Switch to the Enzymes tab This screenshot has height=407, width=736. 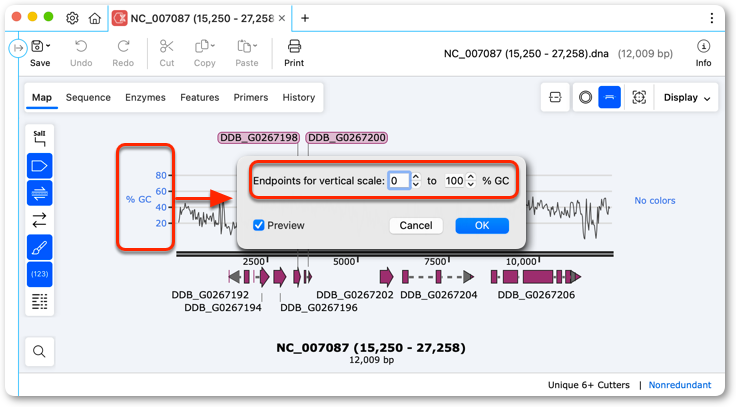[x=146, y=98]
